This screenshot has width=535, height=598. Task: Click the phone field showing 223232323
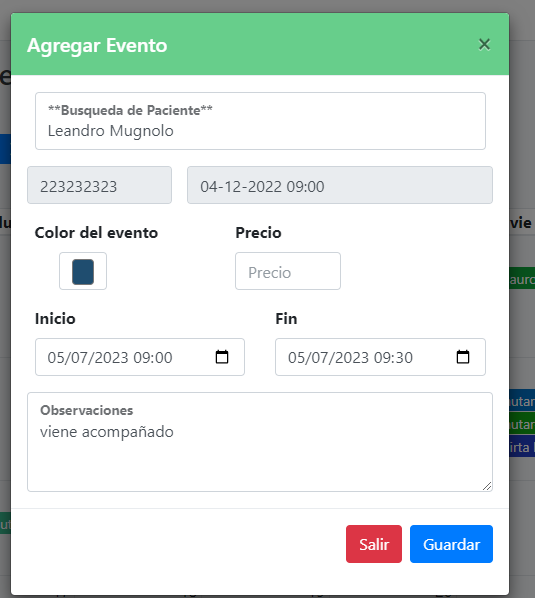pyautogui.click(x=99, y=185)
